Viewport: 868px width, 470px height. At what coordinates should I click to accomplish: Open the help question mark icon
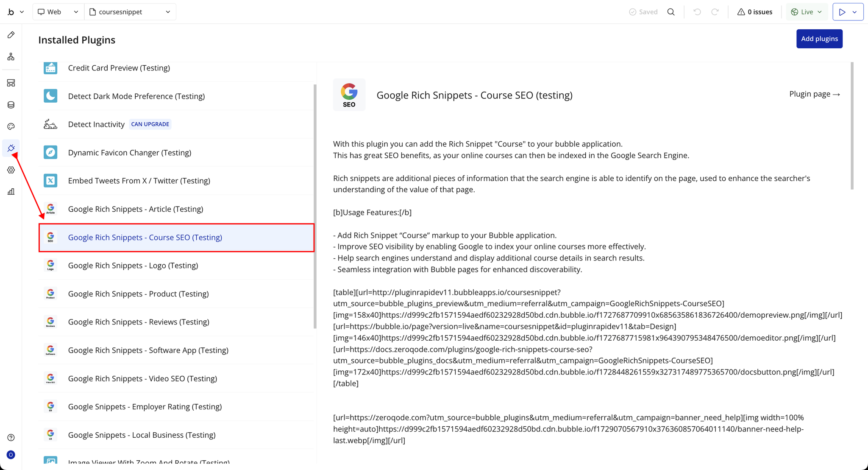11,437
